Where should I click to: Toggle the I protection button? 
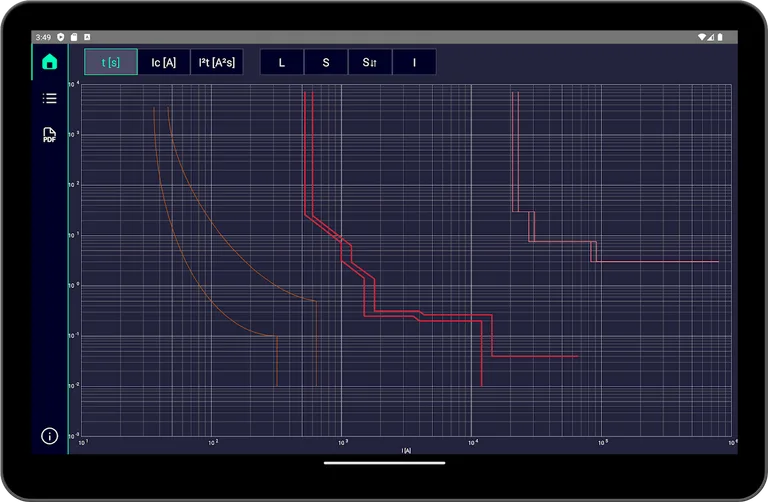[414, 62]
